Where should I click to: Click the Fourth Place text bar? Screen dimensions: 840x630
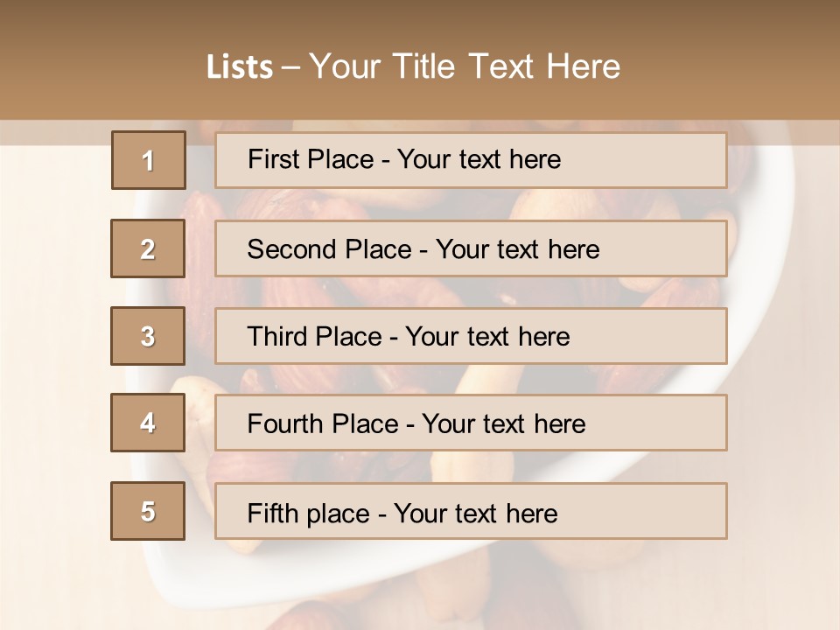pyautogui.click(x=471, y=423)
